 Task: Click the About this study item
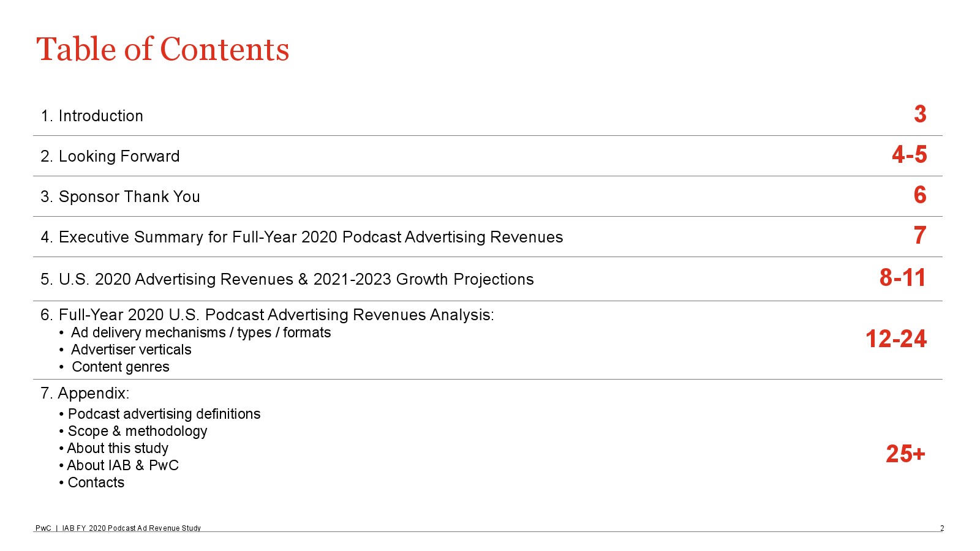(x=118, y=448)
